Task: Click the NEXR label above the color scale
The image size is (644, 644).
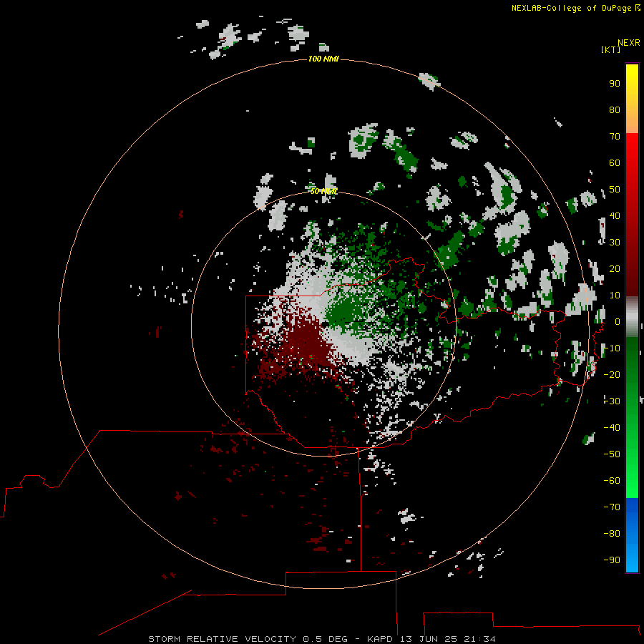Action: coord(629,43)
